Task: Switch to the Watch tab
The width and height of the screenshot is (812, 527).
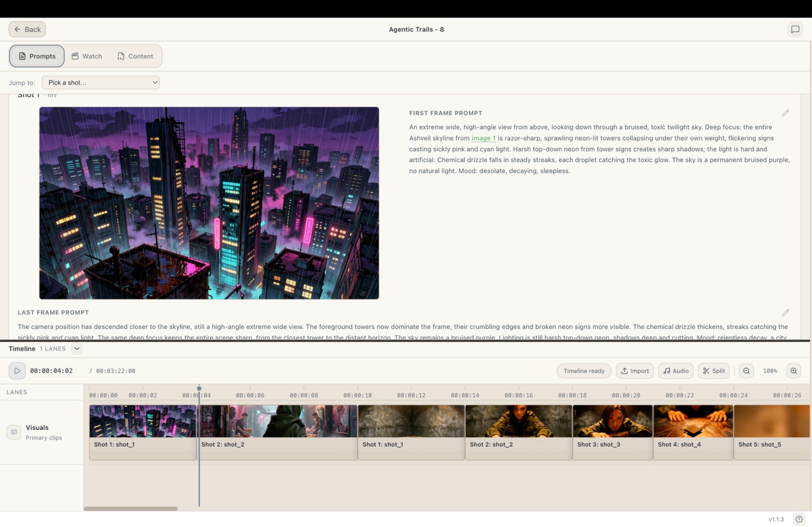Action: pos(87,56)
